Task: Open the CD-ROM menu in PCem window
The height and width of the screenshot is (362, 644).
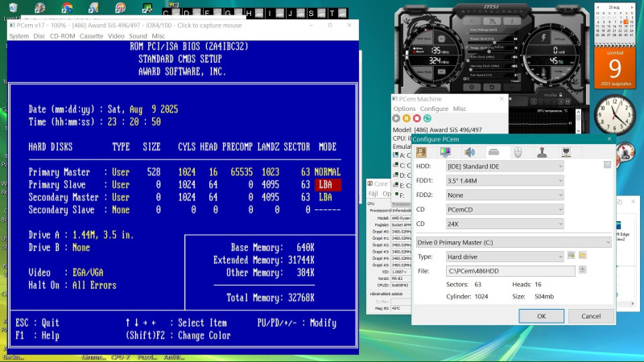Action: click(x=63, y=36)
